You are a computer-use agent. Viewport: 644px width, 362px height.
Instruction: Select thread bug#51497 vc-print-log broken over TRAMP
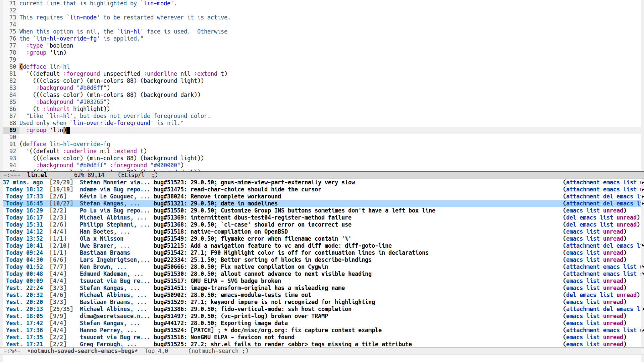coord(241,316)
